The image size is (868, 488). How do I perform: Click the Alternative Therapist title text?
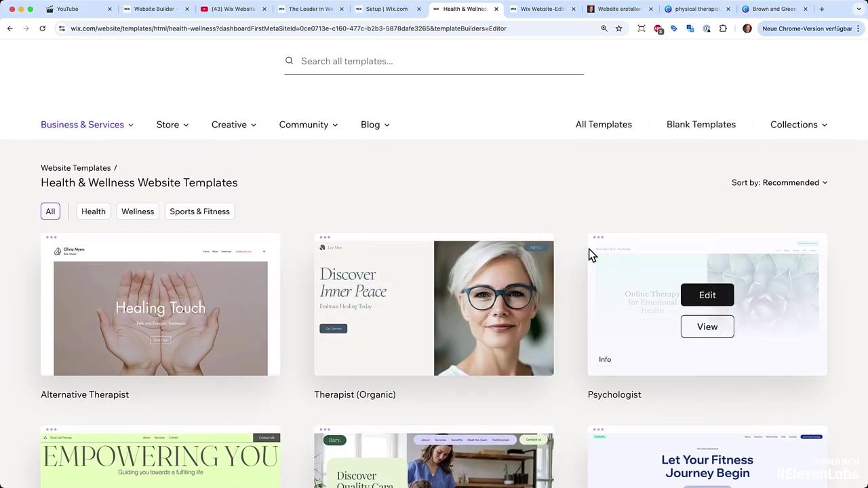point(85,394)
